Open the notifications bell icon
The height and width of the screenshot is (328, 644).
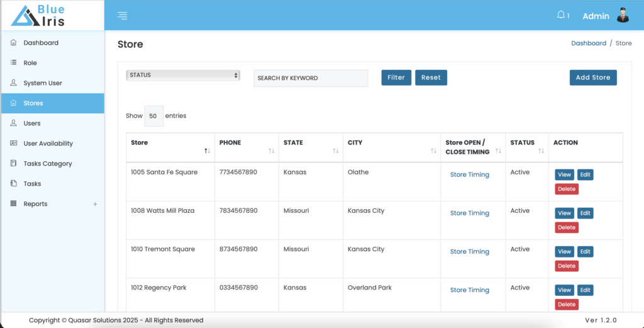point(560,15)
